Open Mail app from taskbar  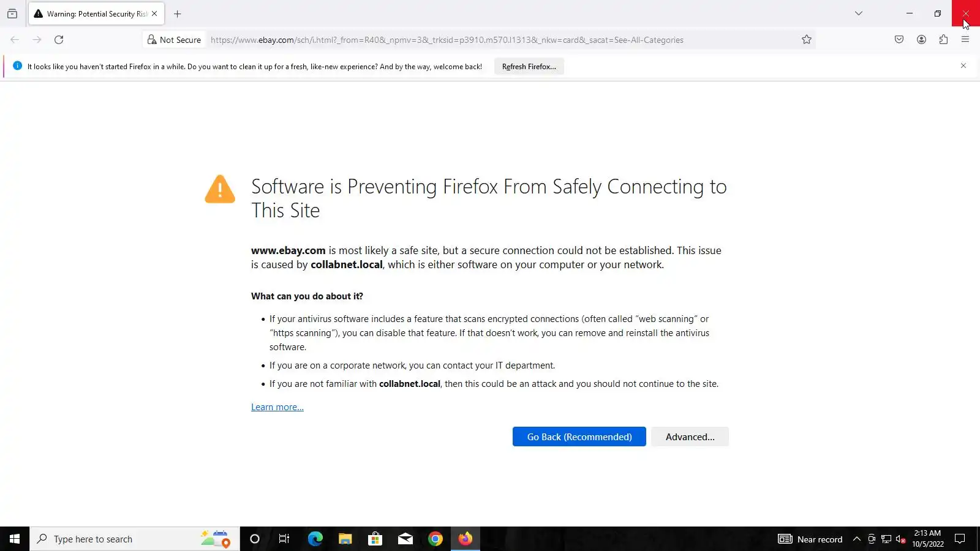coord(405,539)
